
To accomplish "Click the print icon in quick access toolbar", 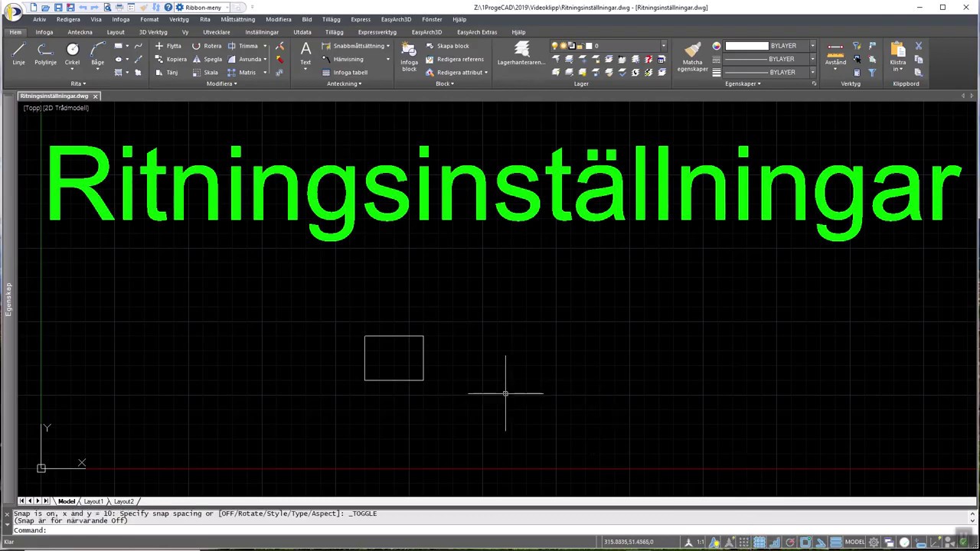I will [119, 8].
